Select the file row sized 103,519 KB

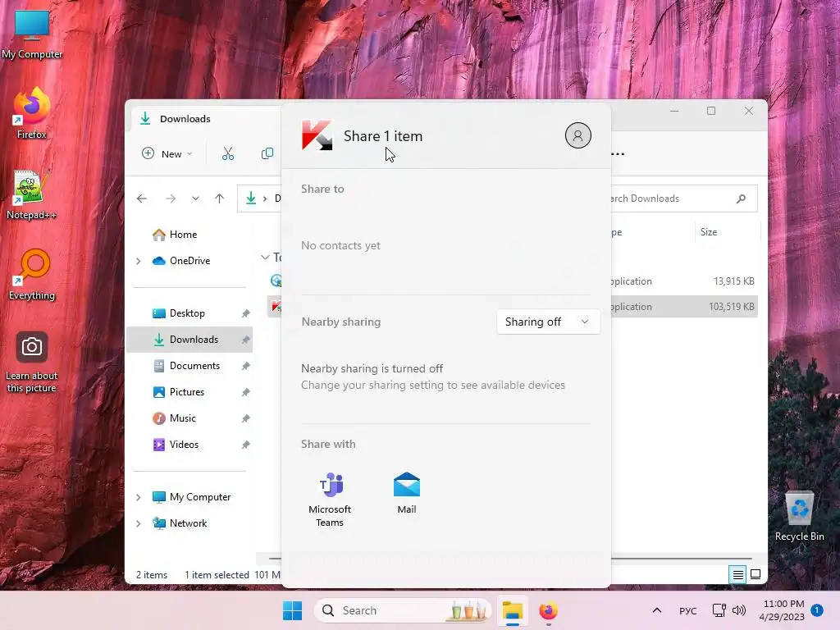(683, 307)
